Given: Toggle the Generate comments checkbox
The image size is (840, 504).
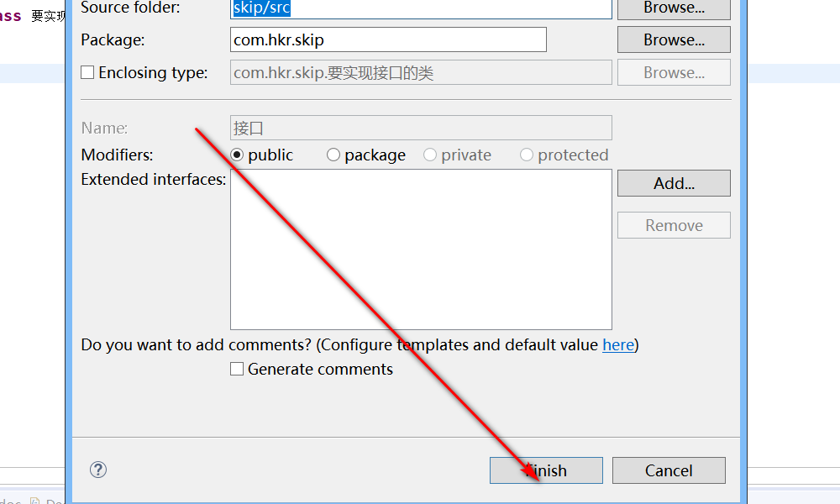Looking at the screenshot, I should click(237, 370).
